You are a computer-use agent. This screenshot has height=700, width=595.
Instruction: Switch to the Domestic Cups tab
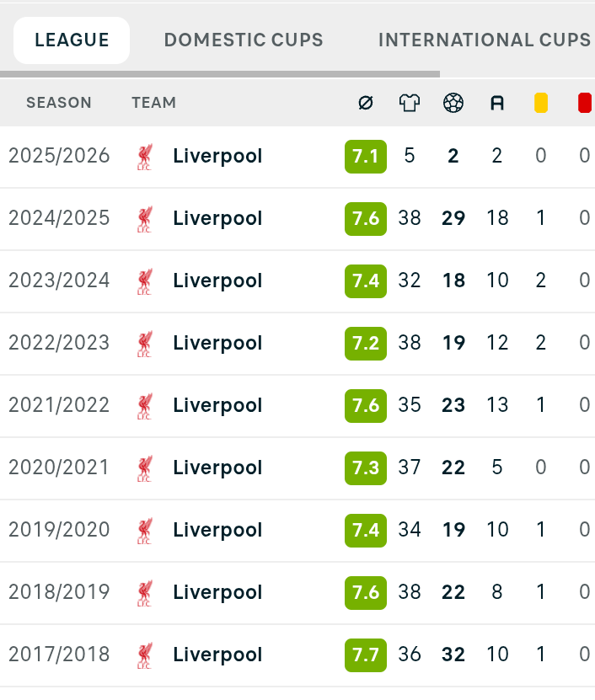(x=244, y=40)
